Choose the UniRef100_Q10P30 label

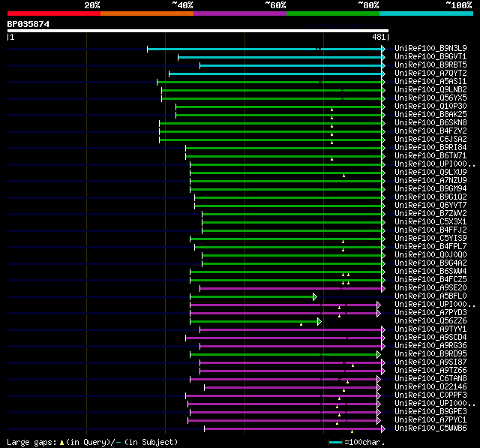[430, 107]
